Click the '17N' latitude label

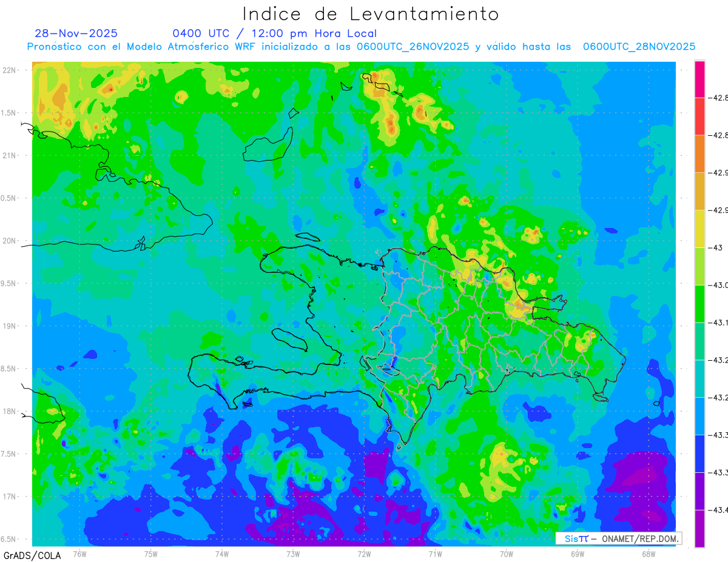click(x=10, y=497)
